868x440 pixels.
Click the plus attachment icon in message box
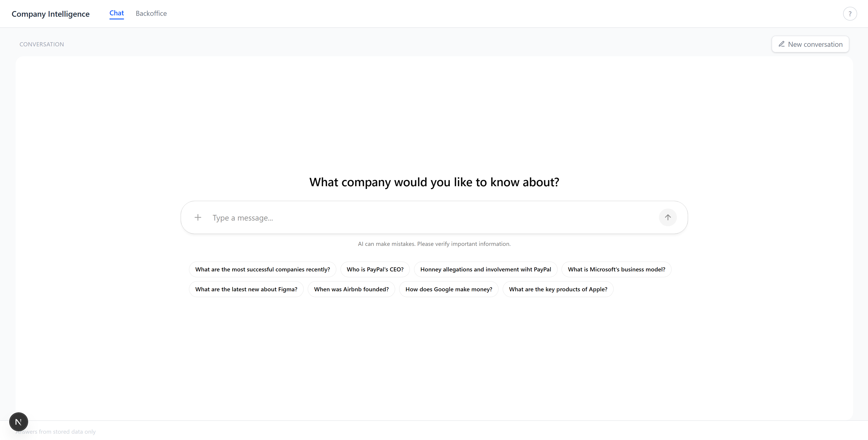pos(198,217)
